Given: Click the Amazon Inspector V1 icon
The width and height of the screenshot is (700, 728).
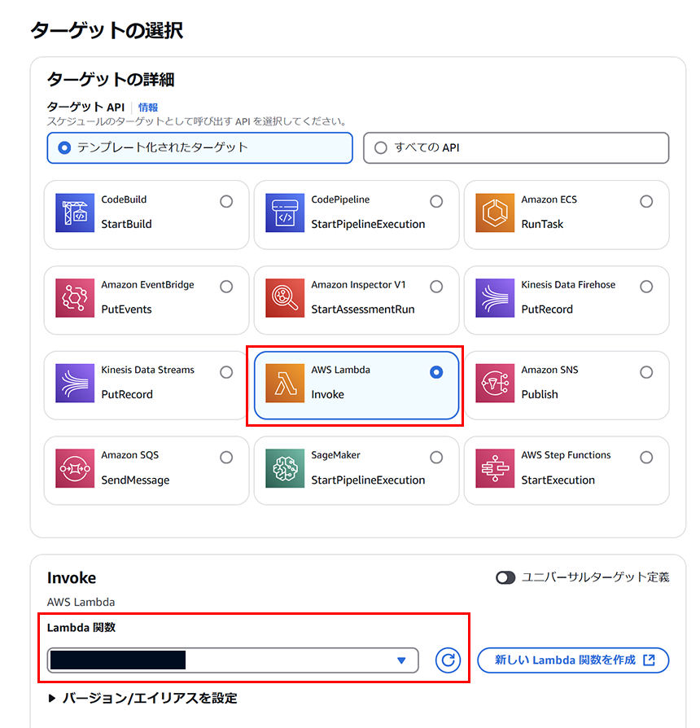Looking at the screenshot, I should 285,298.
